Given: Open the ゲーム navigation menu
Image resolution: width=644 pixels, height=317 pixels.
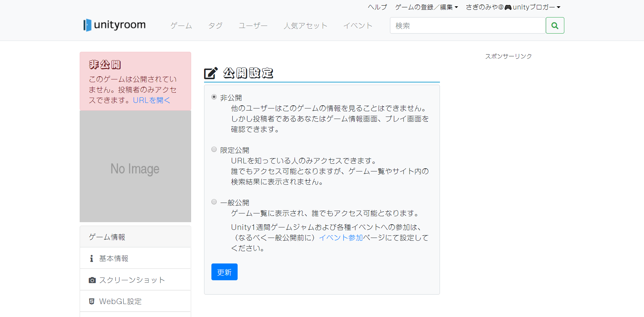Looking at the screenshot, I should point(181,25).
